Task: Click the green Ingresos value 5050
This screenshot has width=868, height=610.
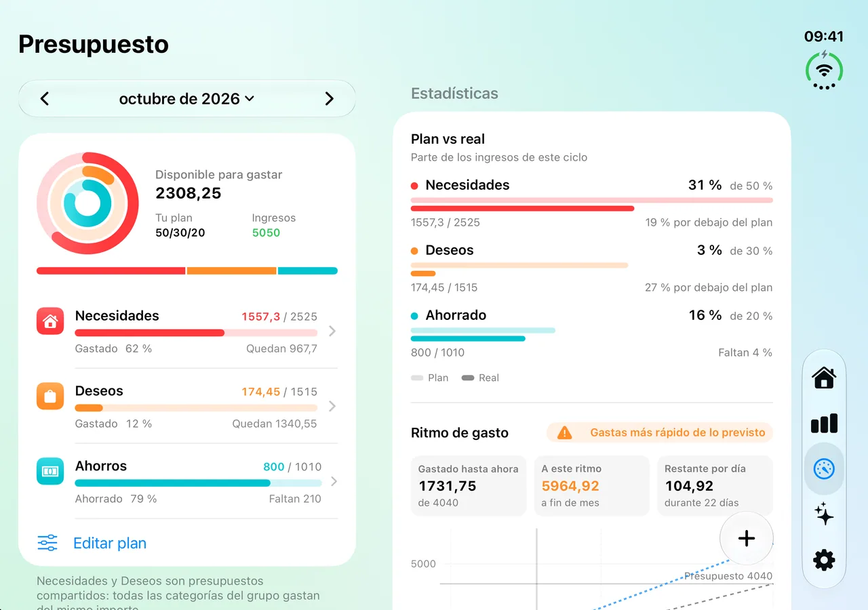Action: [x=266, y=232]
